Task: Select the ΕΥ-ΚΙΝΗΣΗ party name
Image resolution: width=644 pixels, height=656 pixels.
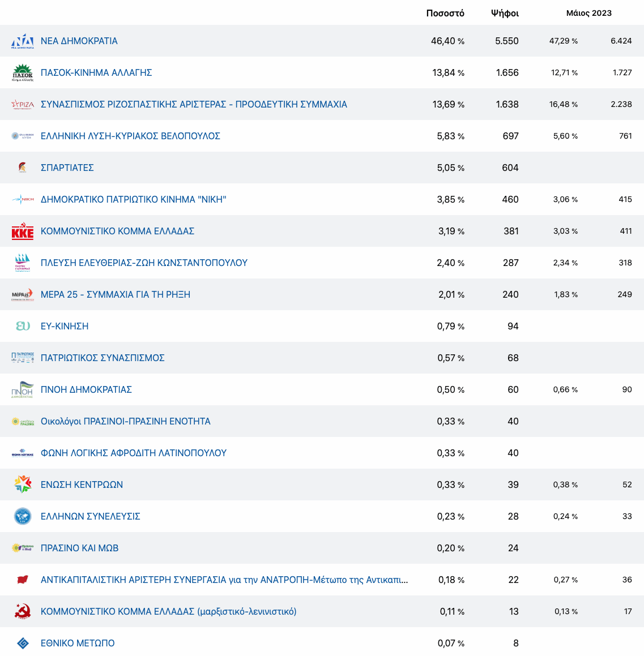Action: (x=65, y=327)
